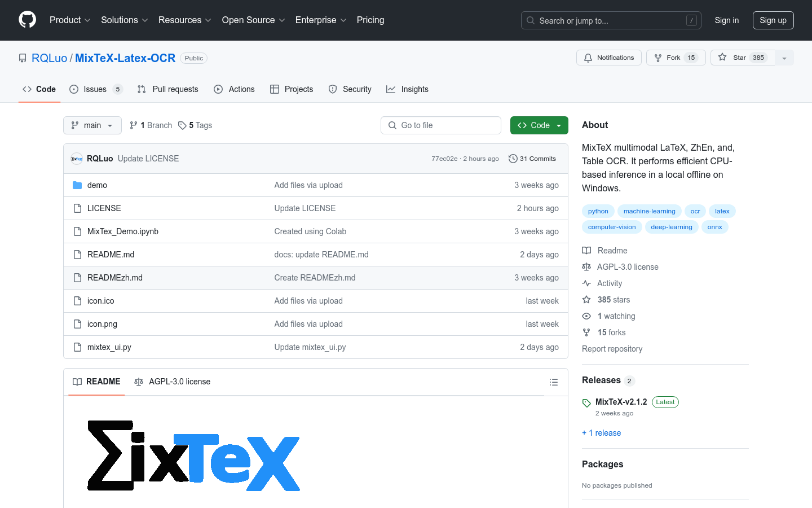Open the Activity link
812x508 pixels.
click(602, 283)
